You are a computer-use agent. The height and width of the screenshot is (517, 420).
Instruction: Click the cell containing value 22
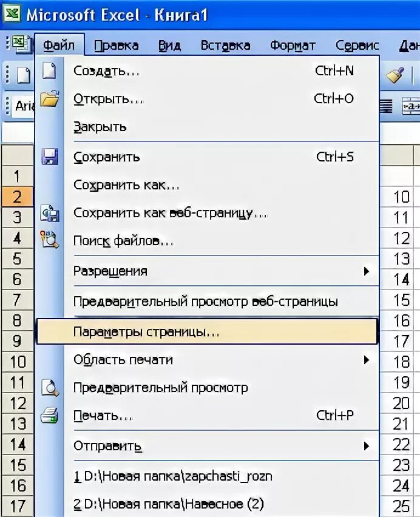[397, 444]
